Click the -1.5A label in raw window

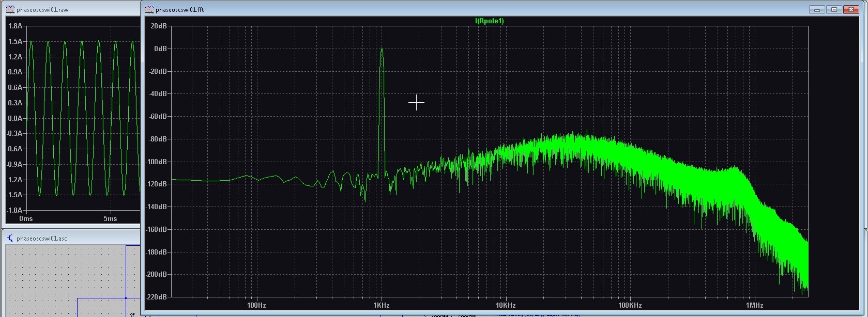pyautogui.click(x=14, y=195)
